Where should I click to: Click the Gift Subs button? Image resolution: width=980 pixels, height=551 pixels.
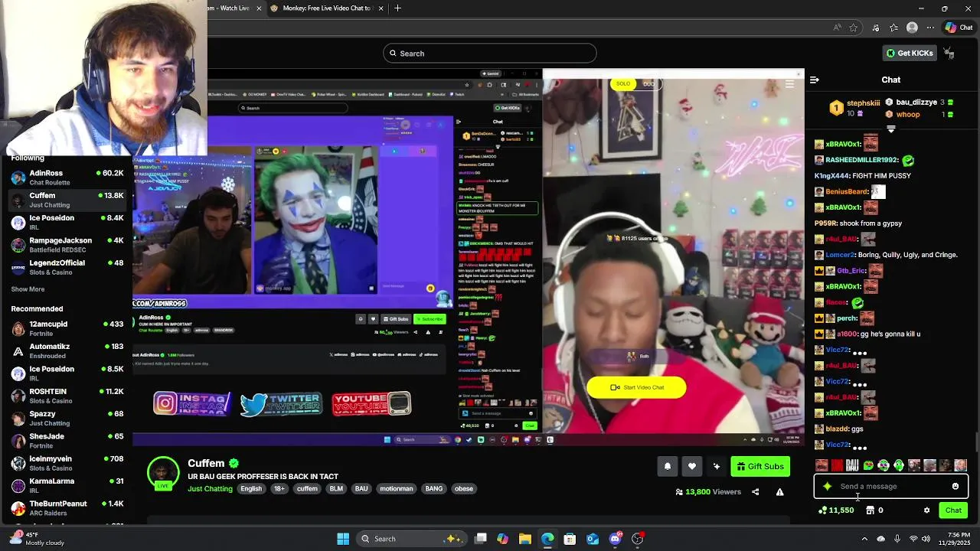(760, 467)
